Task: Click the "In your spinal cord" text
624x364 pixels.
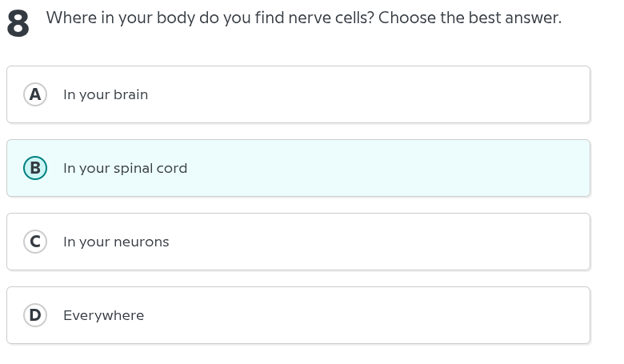Action: (125, 168)
